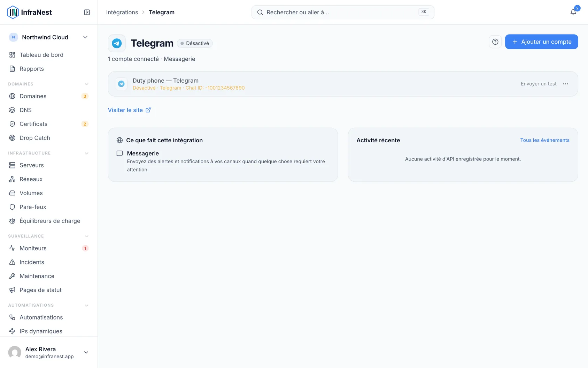Screen dimensions: 588x368
Task: Click the DNS layers icon
Action: (12, 110)
